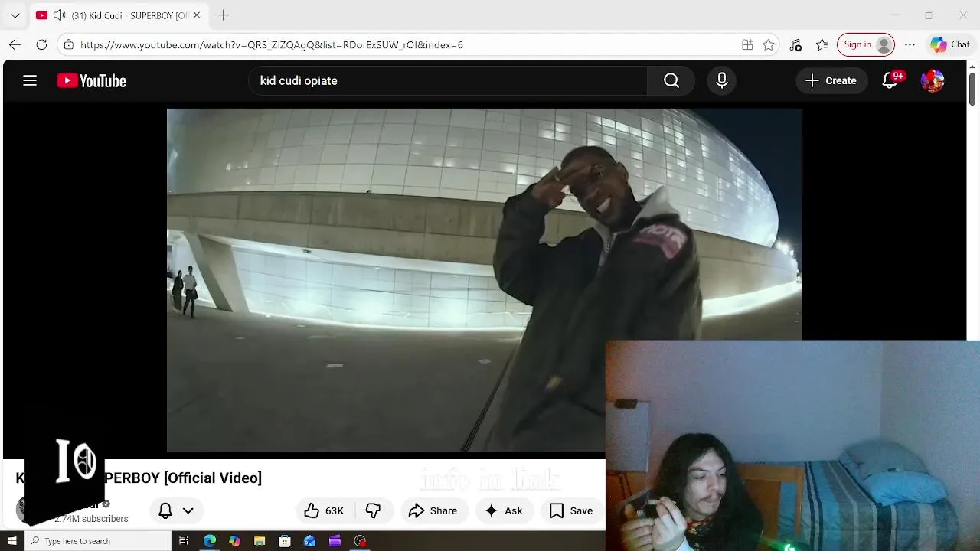Open the YouTube notifications bell
980x551 pixels.
click(890, 80)
